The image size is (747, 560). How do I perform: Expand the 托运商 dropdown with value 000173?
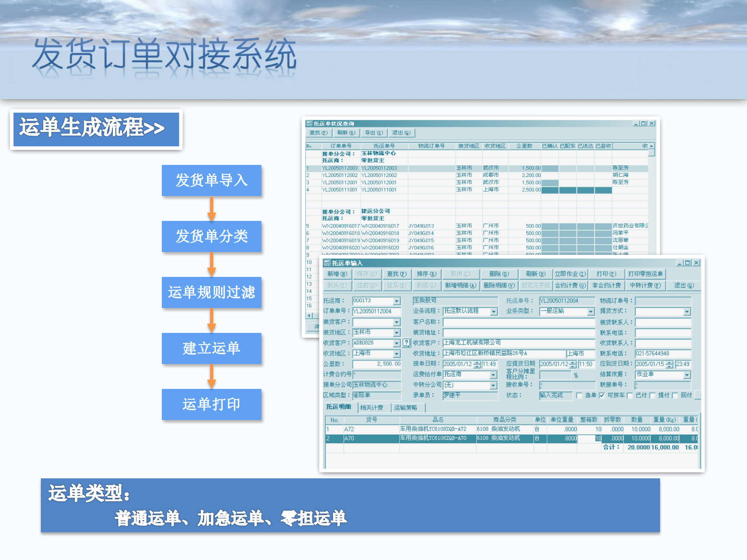(397, 301)
